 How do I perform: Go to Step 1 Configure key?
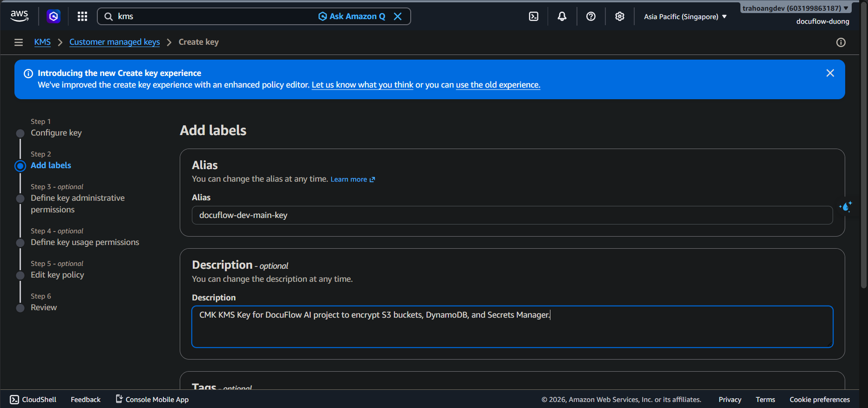(x=56, y=133)
